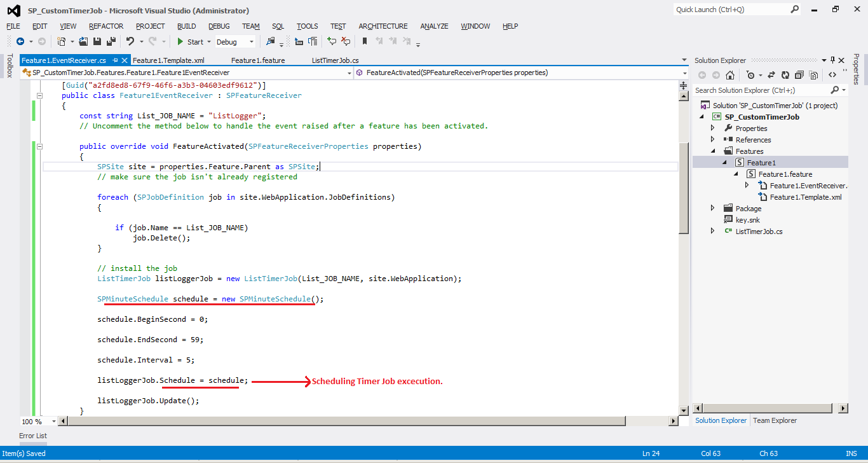The height and width of the screenshot is (463, 868).
Task: Save the current file with the Save icon
Action: tap(98, 41)
